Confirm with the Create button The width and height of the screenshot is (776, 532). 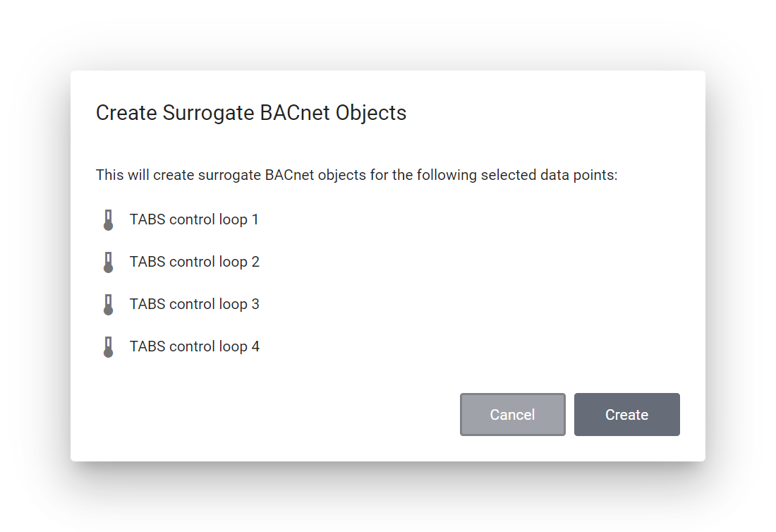click(x=626, y=415)
